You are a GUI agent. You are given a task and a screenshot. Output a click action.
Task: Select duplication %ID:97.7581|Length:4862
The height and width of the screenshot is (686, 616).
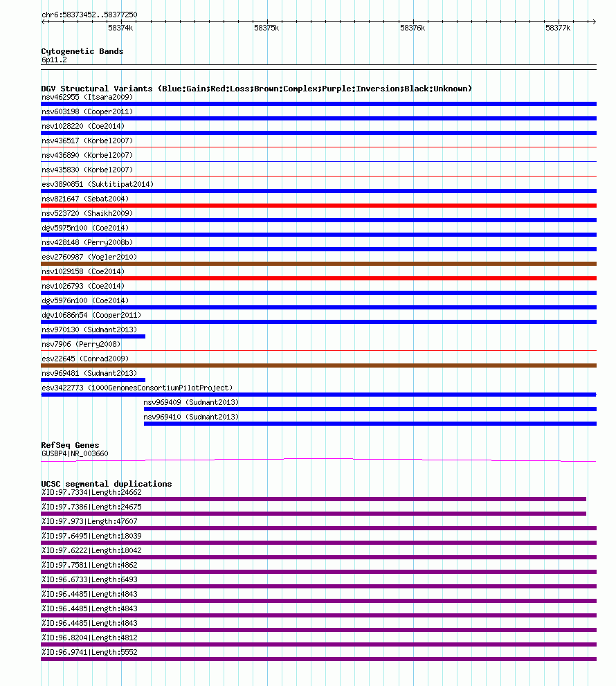click(89, 565)
